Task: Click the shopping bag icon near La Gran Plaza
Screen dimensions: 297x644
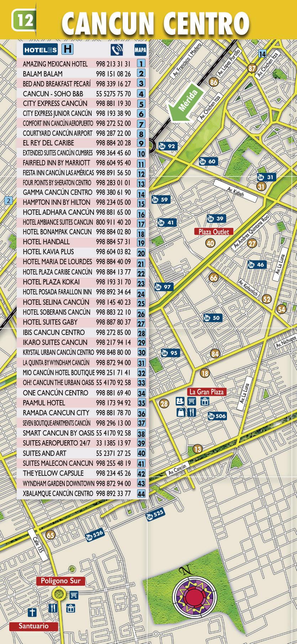Action: tap(181, 412)
